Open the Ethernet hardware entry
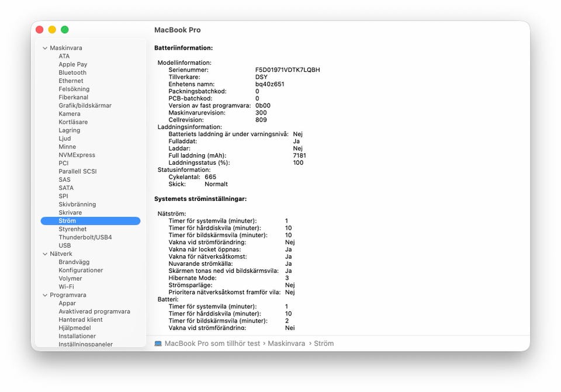Viewport: 561px width, 392px height. (x=71, y=81)
